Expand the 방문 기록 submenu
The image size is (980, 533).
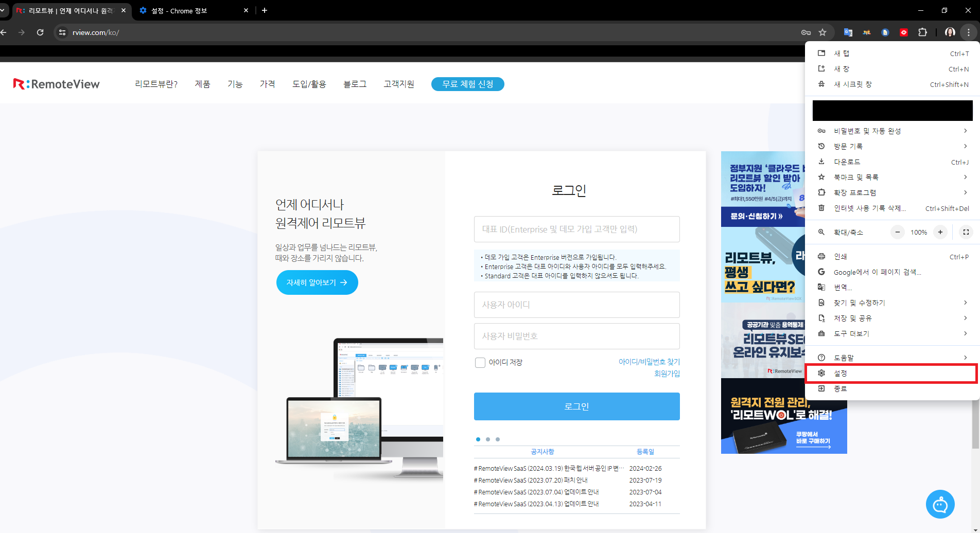tap(892, 146)
